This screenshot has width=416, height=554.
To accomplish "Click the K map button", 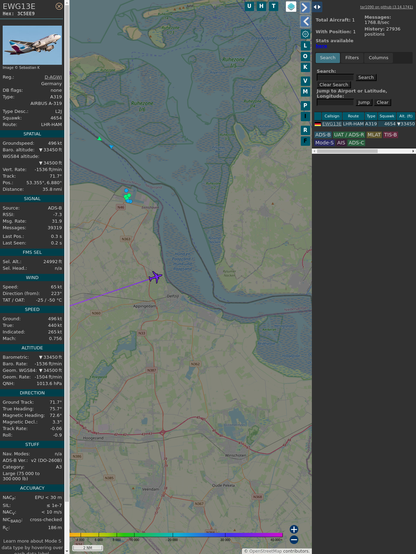I will [305, 67].
